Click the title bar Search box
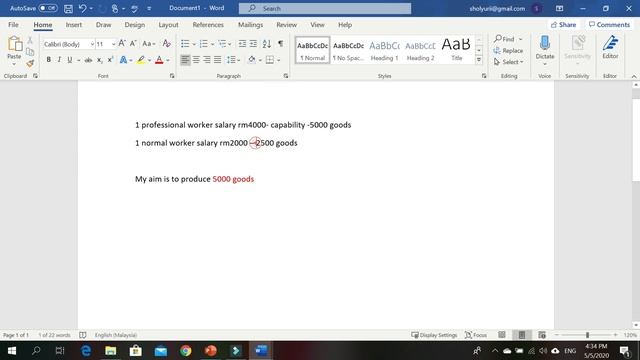640x360 pixels. [325, 8]
